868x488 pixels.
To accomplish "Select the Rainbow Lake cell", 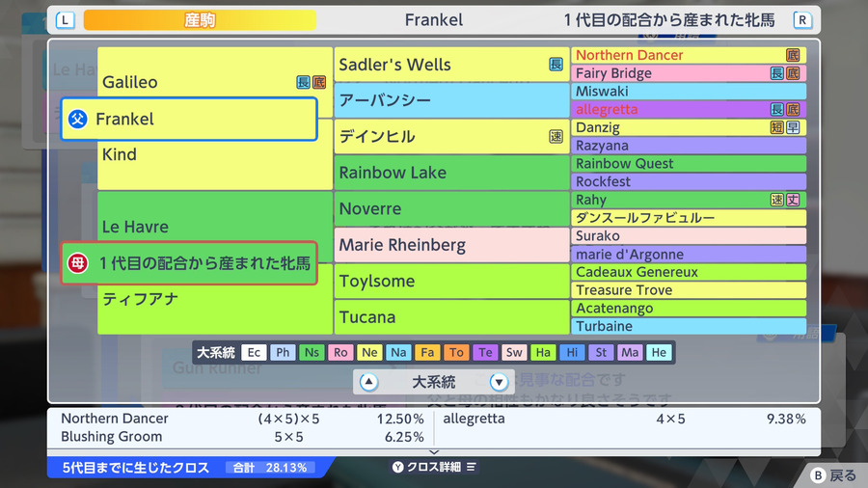I will point(451,173).
